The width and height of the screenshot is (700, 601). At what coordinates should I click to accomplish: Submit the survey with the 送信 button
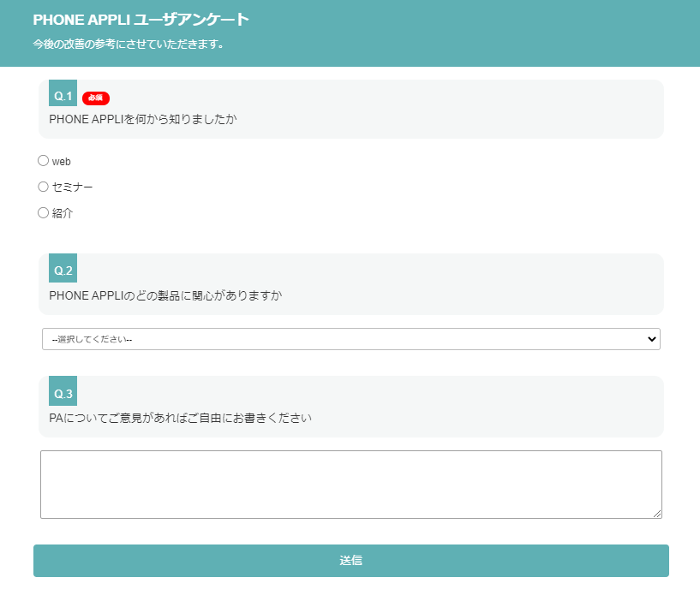click(351, 561)
